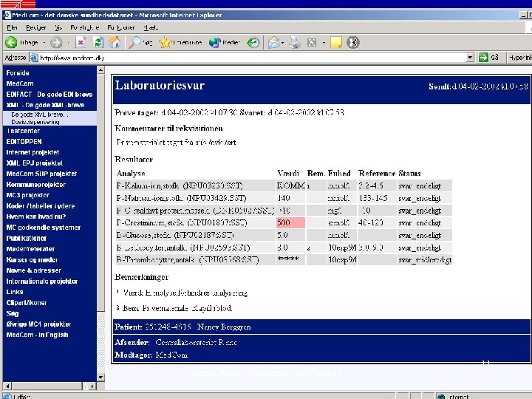Open XML De gode XML-breve link
Screen dimensions: 532x399
click(45, 105)
